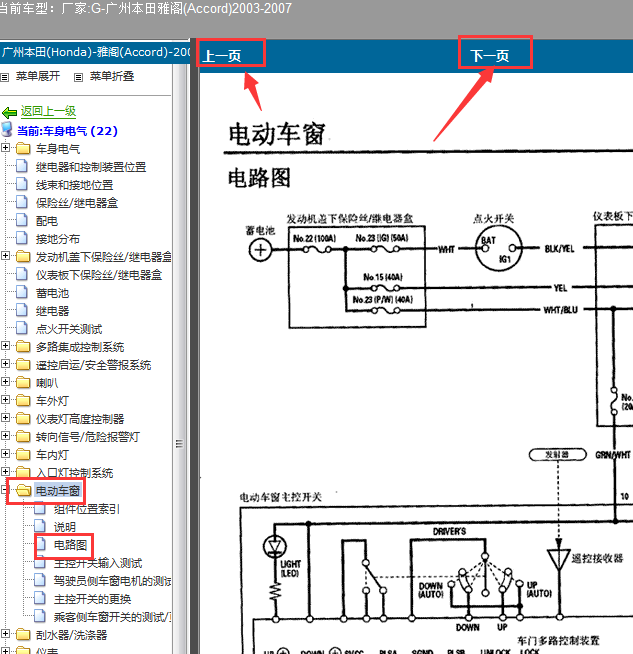The image size is (633, 654).
Task: Select the 入口灯控制系统 folder
Action: pos(74,473)
